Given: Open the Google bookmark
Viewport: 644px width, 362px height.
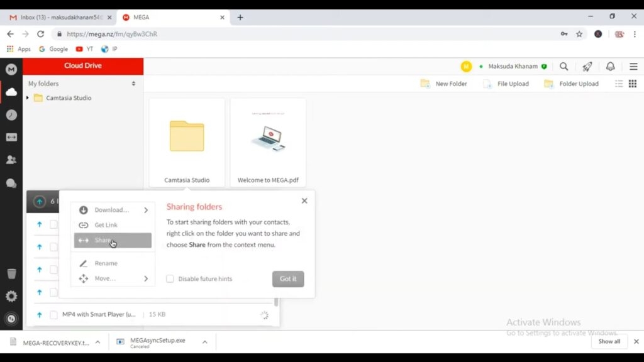Looking at the screenshot, I should (53, 49).
